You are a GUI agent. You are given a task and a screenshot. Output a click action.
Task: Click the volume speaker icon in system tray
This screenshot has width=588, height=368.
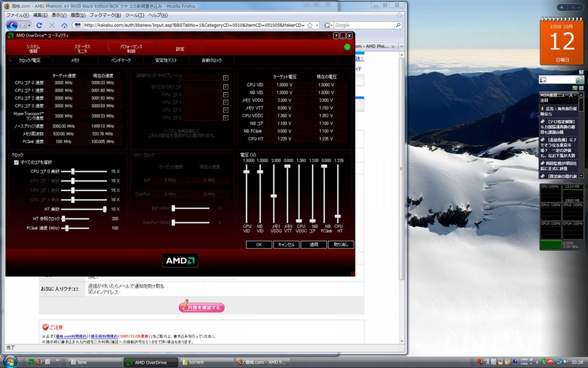tap(567, 362)
